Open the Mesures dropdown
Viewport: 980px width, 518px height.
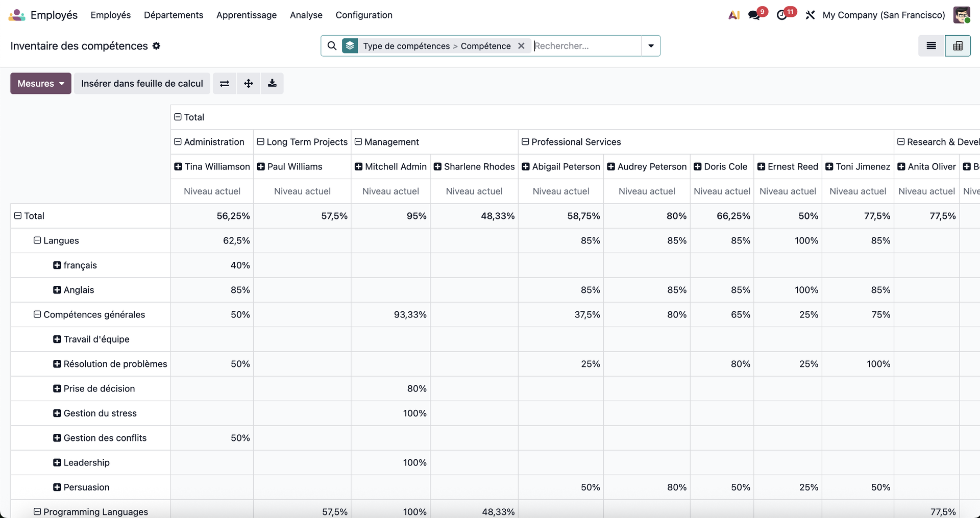pyautogui.click(x=41, y=83)
